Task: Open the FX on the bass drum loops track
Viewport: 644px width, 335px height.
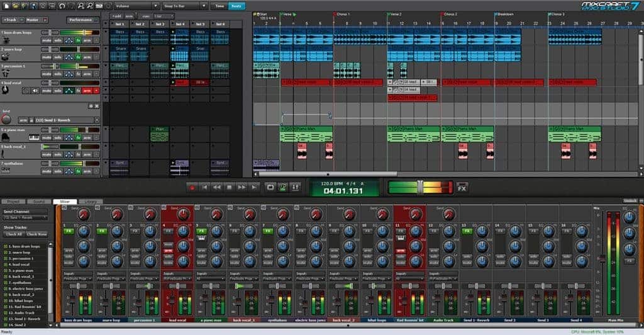Action: coord(78,40)
